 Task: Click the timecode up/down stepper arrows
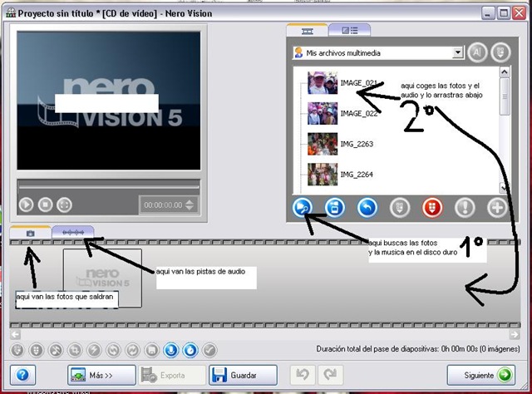pyautogui.click(x=190, y=204)
